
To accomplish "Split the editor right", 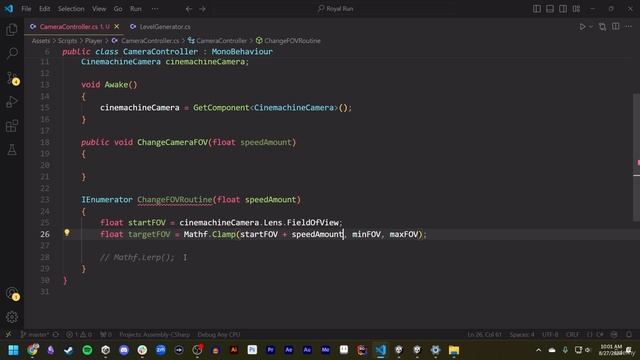I will pyautogui.click(x=616, y=27).
